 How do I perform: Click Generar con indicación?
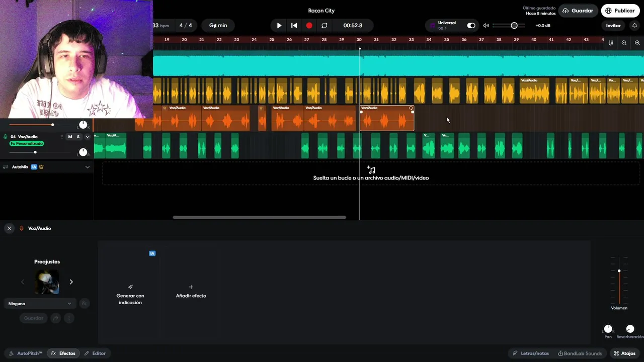tap(130, 296)
